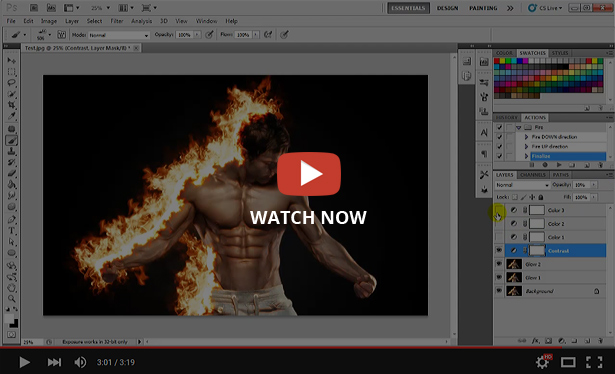Click the foreground color swatch in toolbox
Screen dimensions: 615x374
(9, 318)
